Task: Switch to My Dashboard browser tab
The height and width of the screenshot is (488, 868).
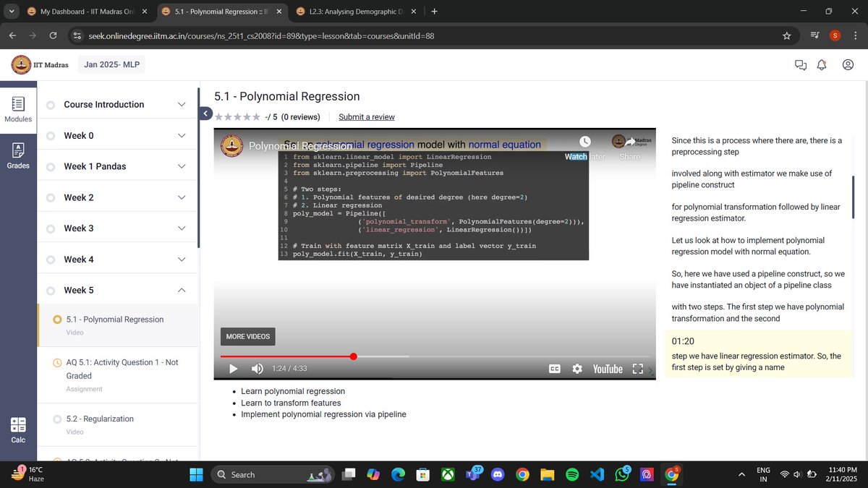Action: (88, 12)
